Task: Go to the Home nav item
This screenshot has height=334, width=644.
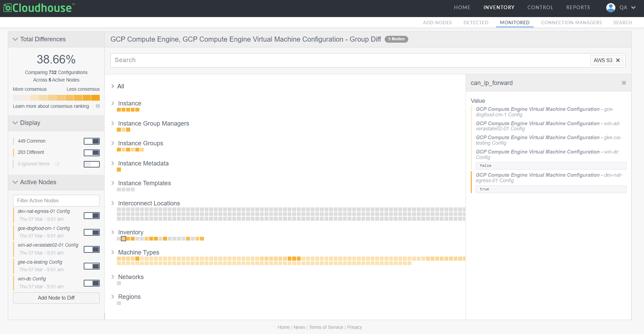Action: 462,8
